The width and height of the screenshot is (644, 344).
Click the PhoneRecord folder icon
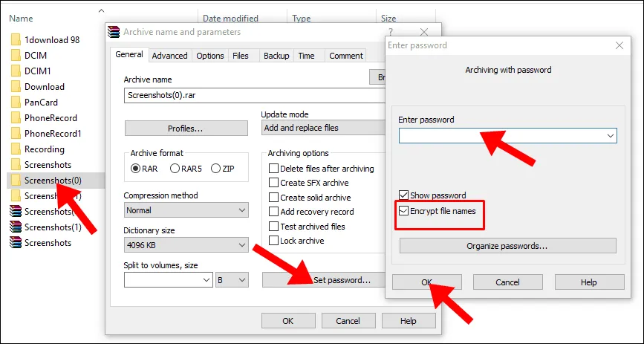click(x=16, y=118)
